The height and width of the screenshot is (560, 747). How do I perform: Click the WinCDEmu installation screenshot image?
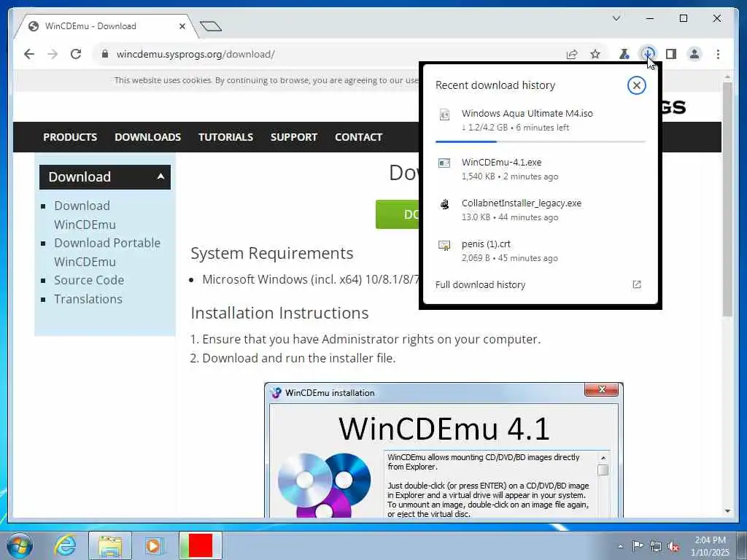pos(444,450)
